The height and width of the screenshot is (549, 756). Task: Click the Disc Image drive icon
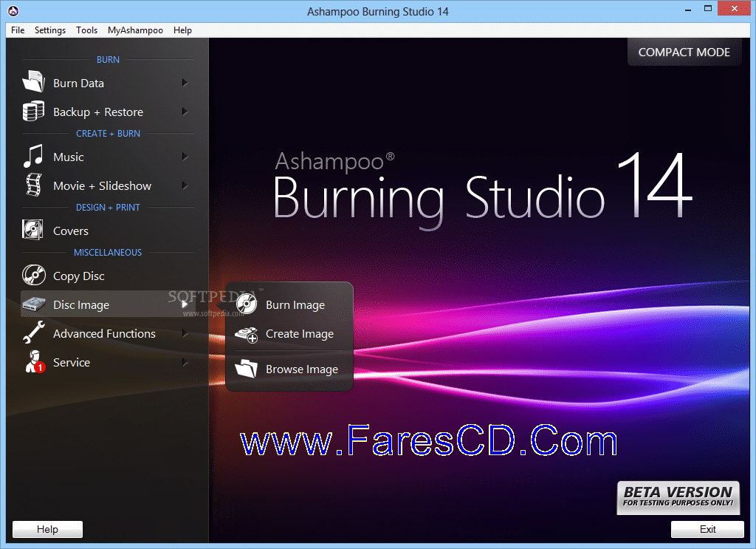(34, 304)
